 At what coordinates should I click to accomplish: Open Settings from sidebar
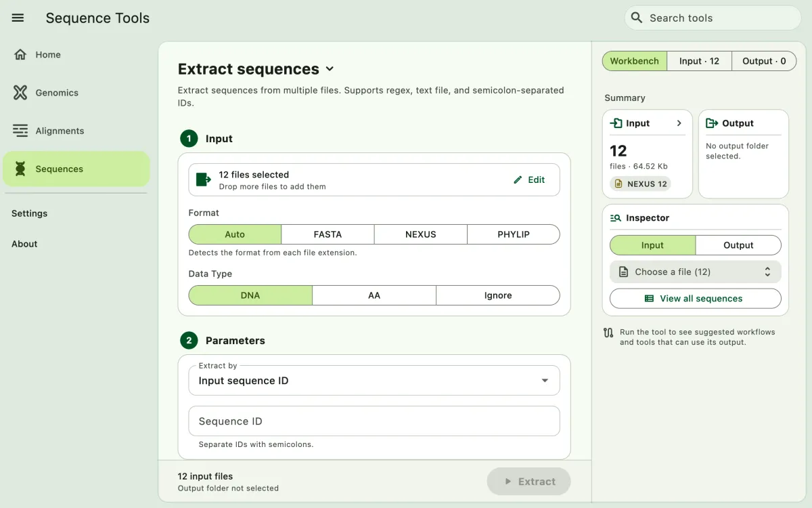pos(29,213)
